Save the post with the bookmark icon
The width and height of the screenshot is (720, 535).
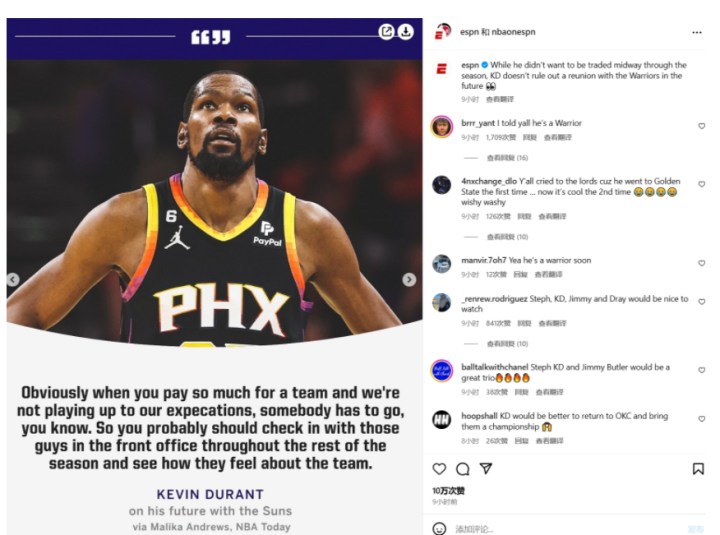[x=698, y=469]
